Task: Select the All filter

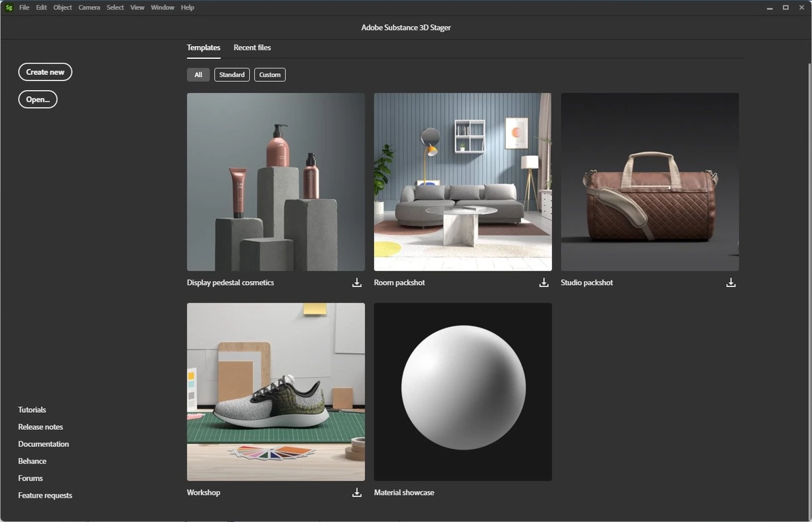Action: coord(198,75)
